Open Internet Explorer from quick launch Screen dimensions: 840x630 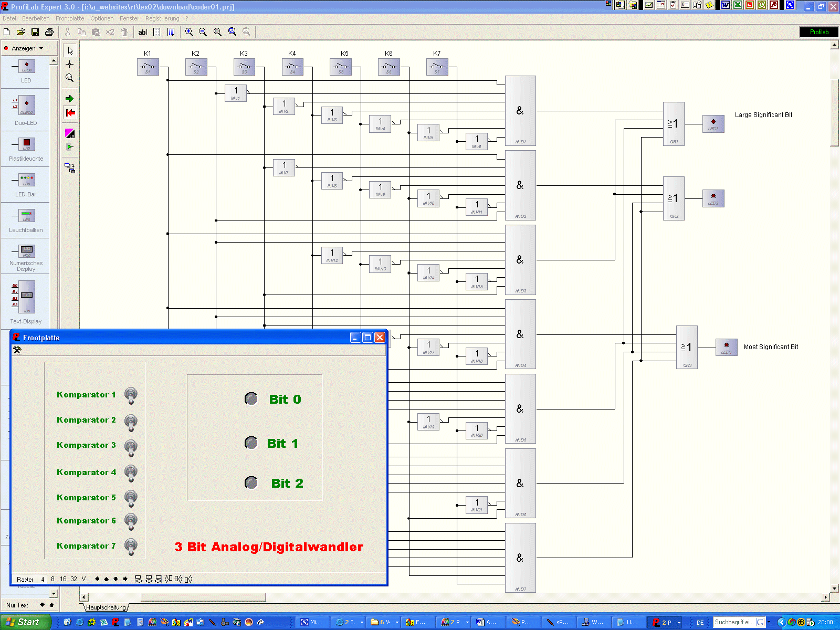[79, 622]
